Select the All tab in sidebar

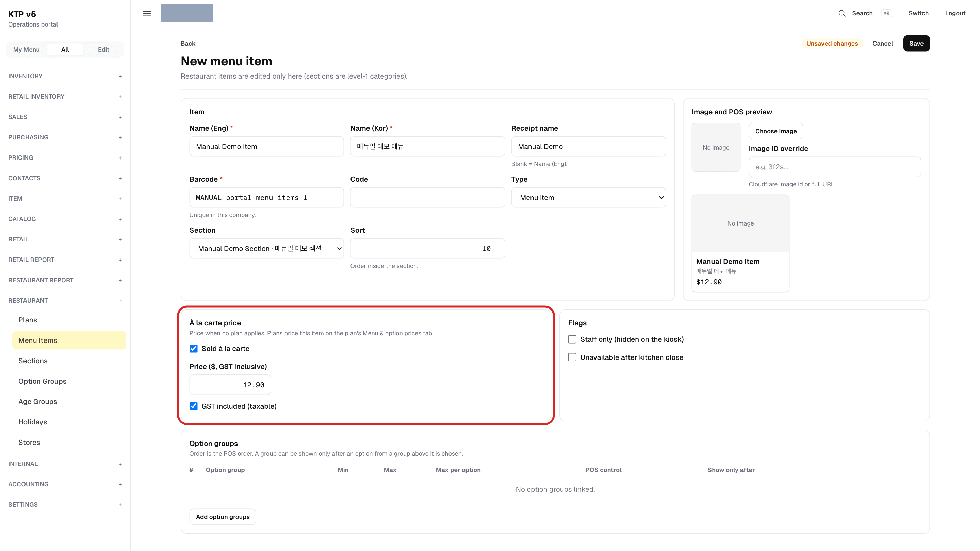[x=65, y=49]
